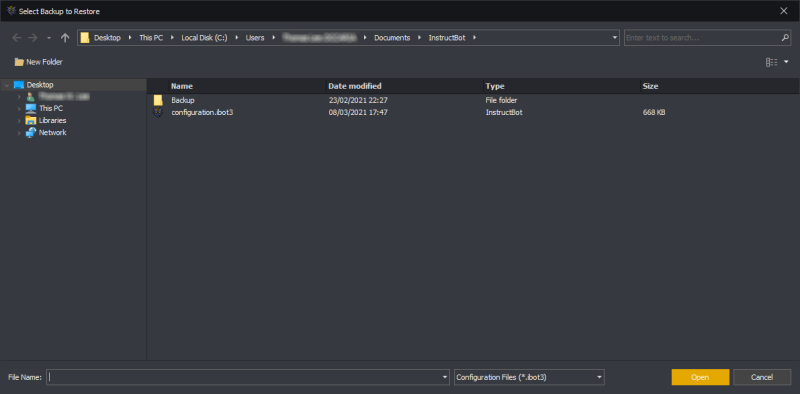
Task: Open Configuration Files (*.ibot3) filter dropdown
Action: pyautogui.click(x=529, y=377)
